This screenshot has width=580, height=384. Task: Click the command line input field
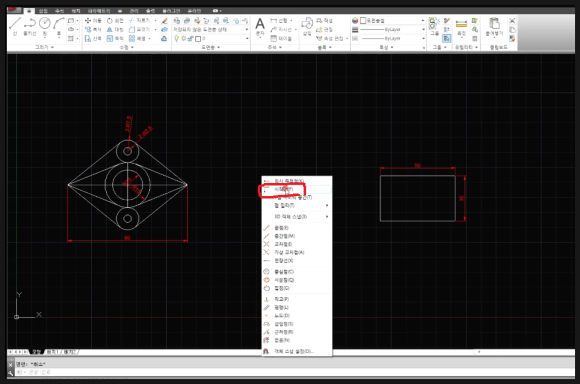[294, 373]
